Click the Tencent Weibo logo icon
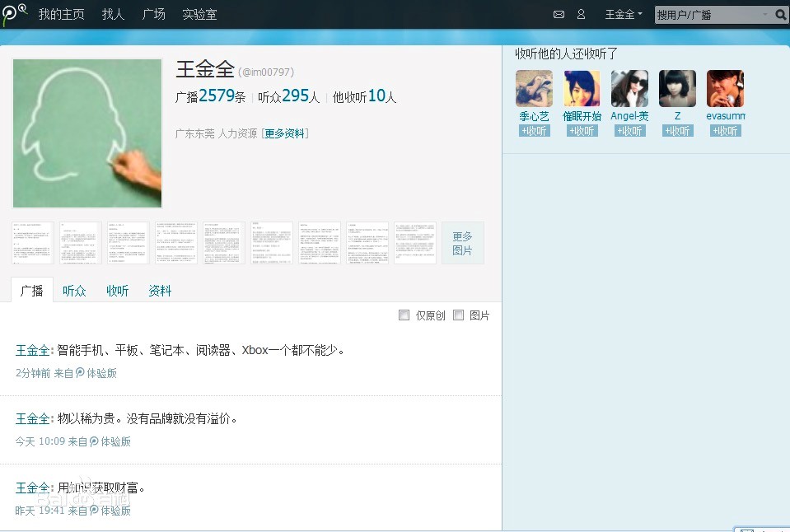This screenshot has width=790, height=532. click(14, 14)
